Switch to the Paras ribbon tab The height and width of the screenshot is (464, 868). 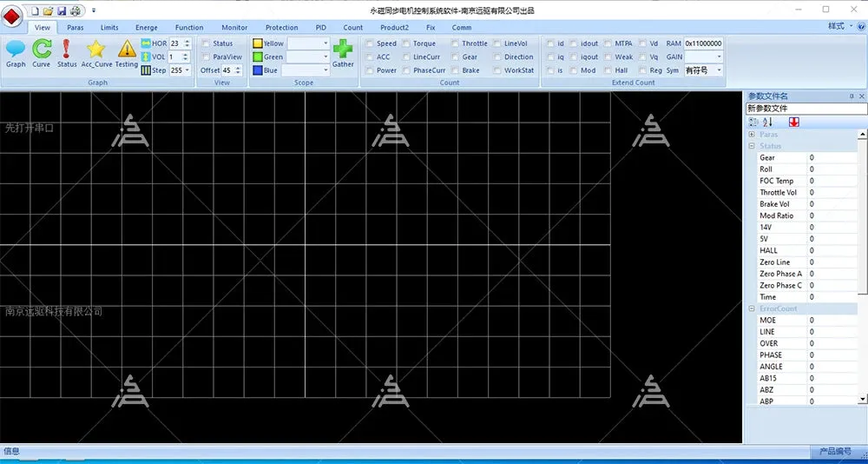[x=76, y=27]
